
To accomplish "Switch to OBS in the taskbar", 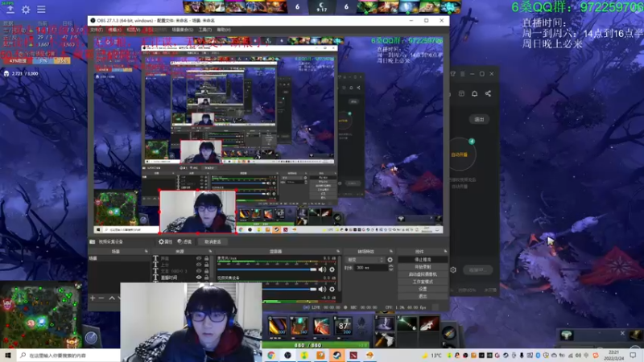I will pos(287,356).
